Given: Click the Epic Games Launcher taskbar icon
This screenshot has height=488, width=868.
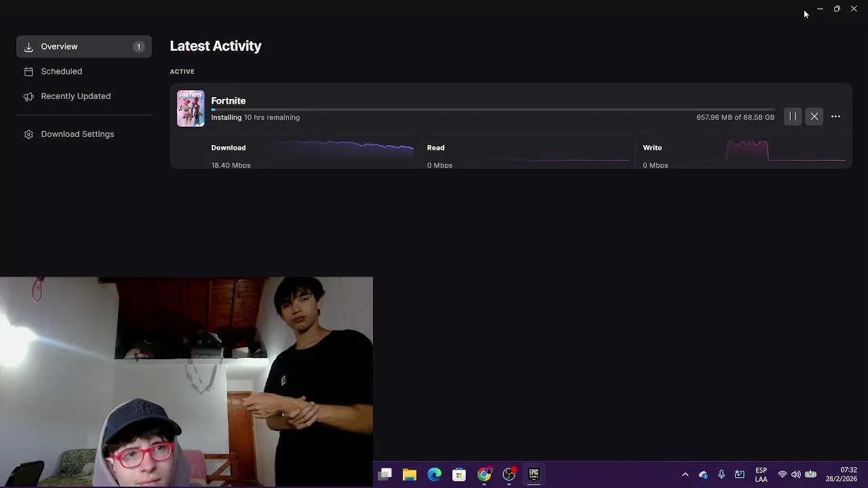Looking at the screenshot, I should (534, 474).
